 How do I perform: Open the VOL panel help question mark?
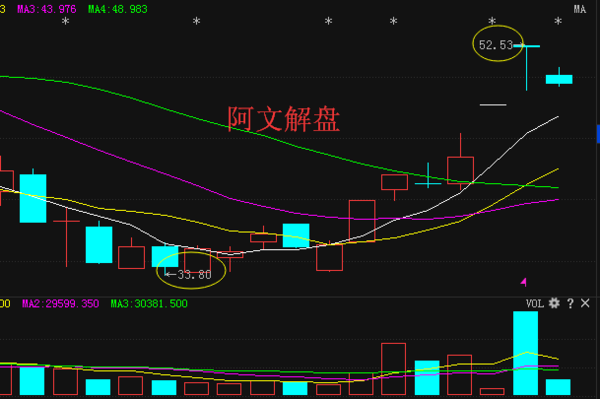[570, 303]
